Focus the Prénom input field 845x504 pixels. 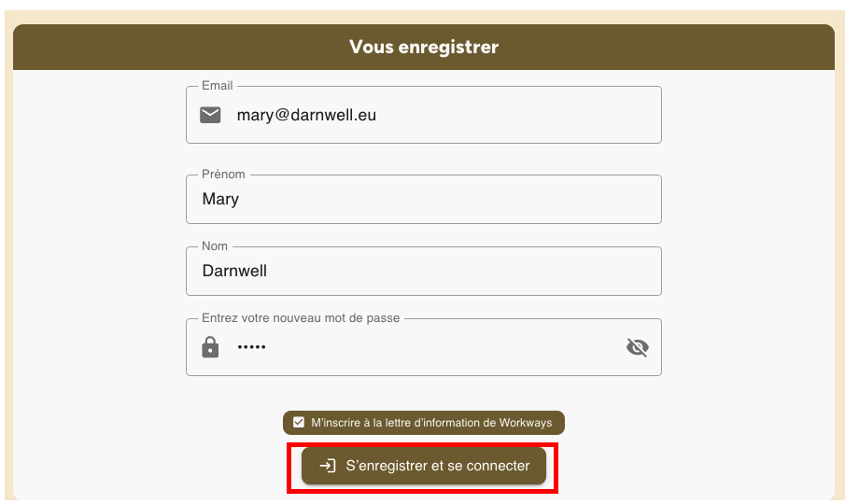tap(448, 199)
